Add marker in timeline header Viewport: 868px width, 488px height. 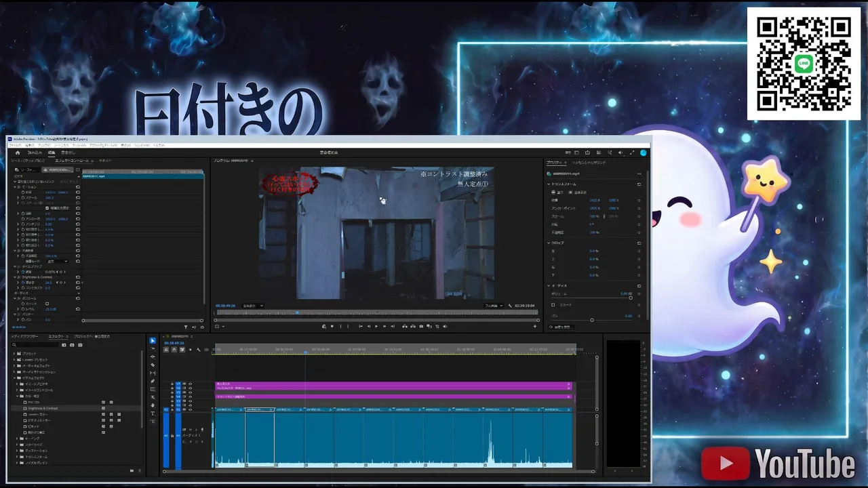[191, 350]
